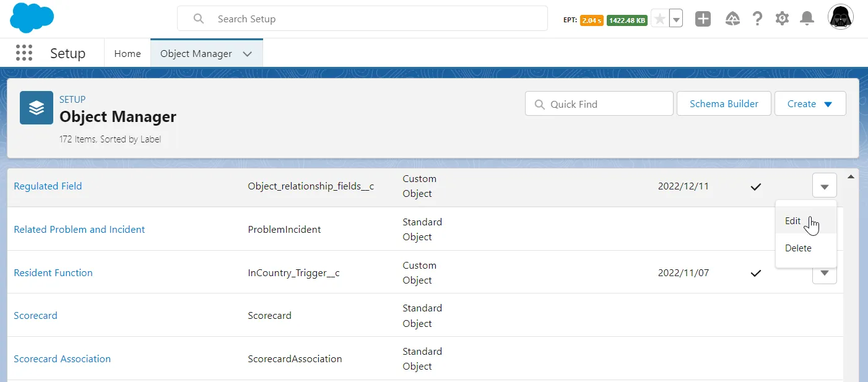Open the Resident Function object link

pyautogui.click(x=53, y=273)
